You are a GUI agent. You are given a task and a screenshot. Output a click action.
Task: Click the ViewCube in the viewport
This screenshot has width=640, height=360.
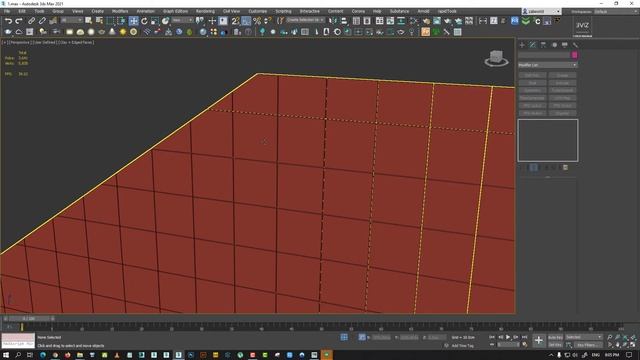(496, 58)
